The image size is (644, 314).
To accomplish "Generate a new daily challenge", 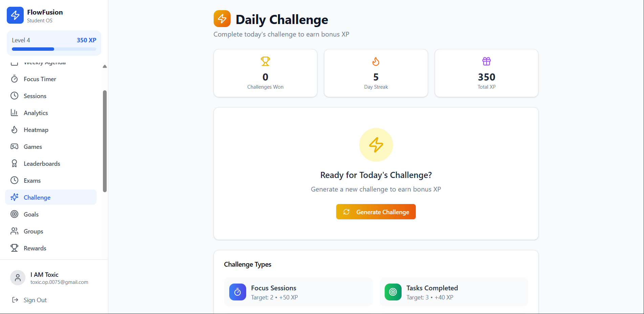I will [376, 212].
